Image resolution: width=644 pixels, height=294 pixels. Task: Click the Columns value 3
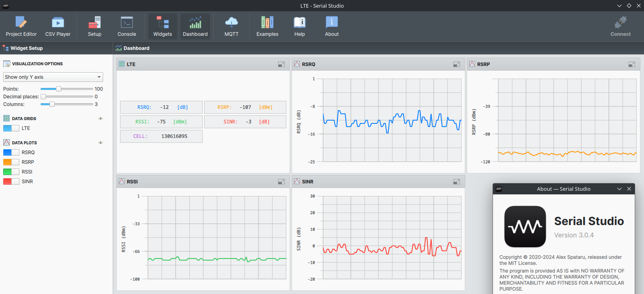click(96, 104)
